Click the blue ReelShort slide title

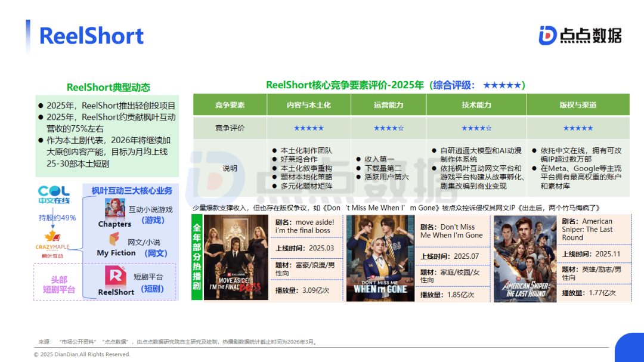(91, 36)
